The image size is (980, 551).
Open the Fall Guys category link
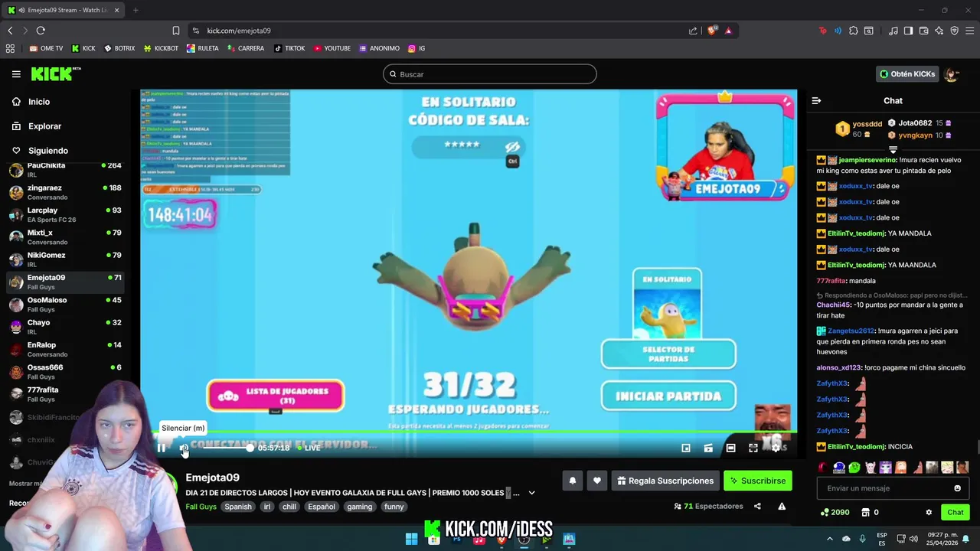tap(201, 507)
